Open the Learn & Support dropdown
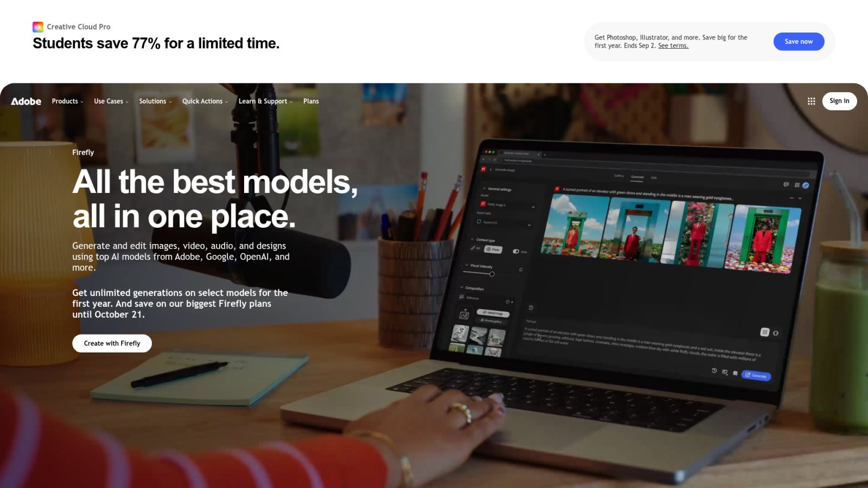The image size is (868, 488). [x=265, y=101]
